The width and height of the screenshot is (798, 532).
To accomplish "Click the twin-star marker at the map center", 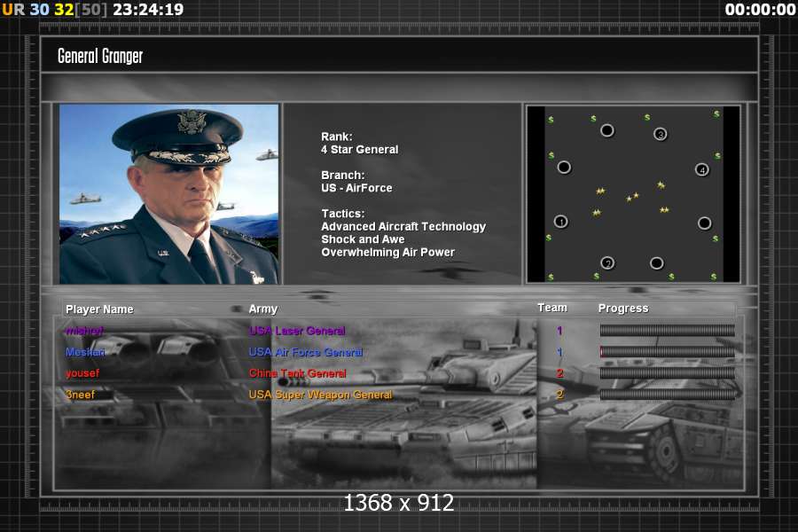I will [x=632, y=197].
